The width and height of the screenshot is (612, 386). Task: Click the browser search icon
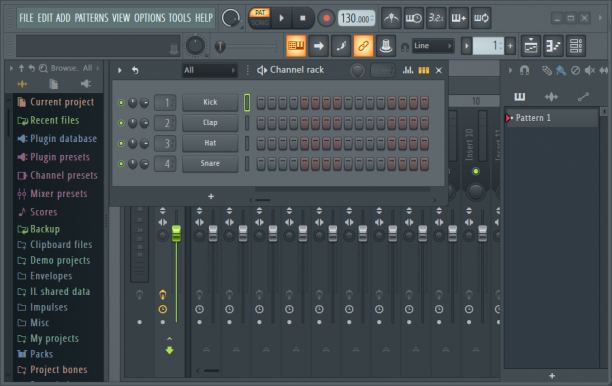[43, 68]
